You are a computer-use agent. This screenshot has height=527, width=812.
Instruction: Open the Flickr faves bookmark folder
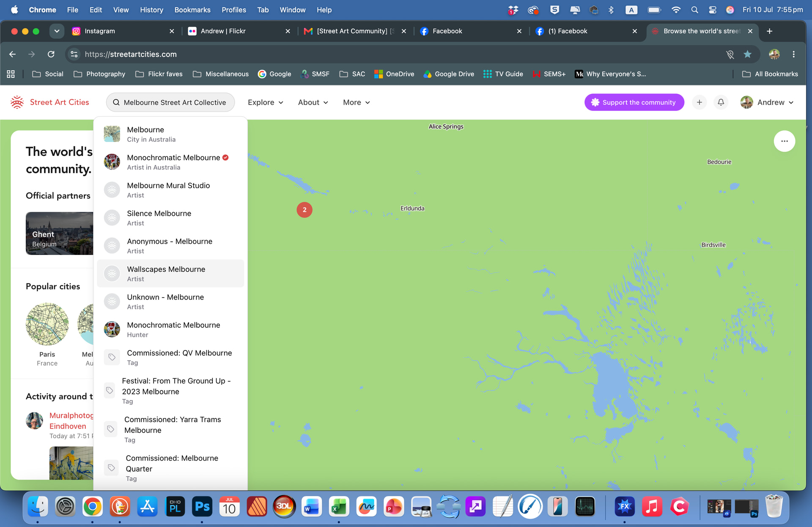click(159, 74)
